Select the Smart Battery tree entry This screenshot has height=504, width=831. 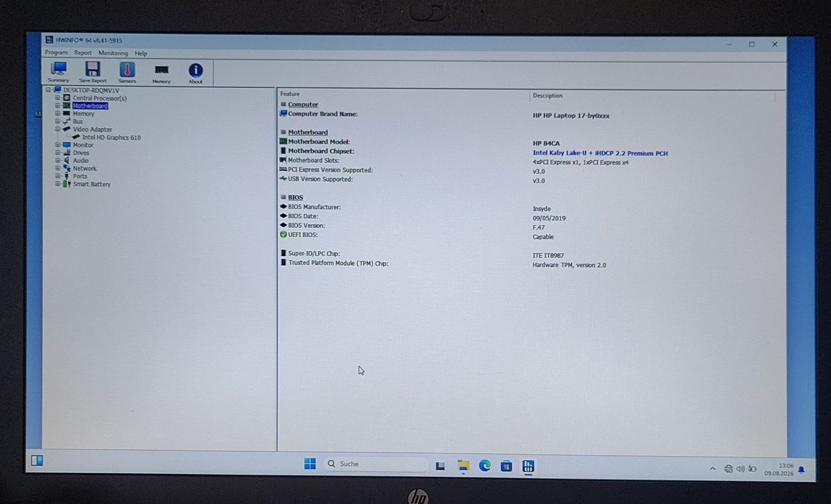coord(91,184)
